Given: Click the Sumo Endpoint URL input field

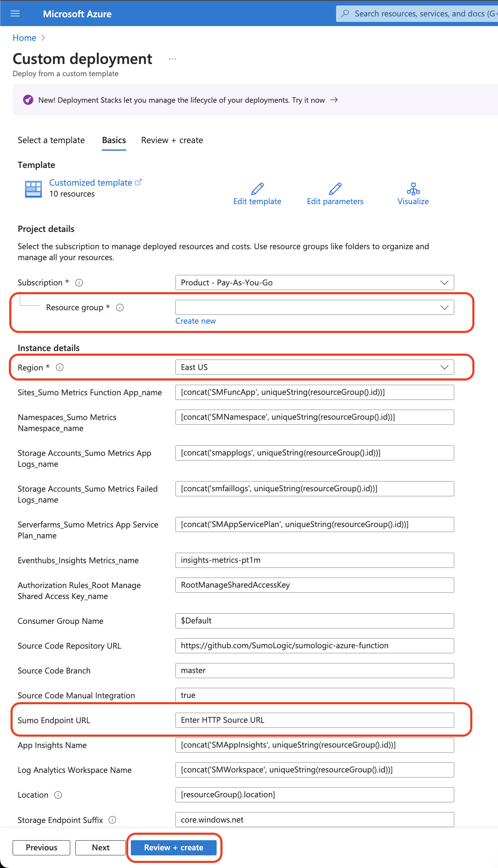Looking at the screenshot, I should (314, 720).
